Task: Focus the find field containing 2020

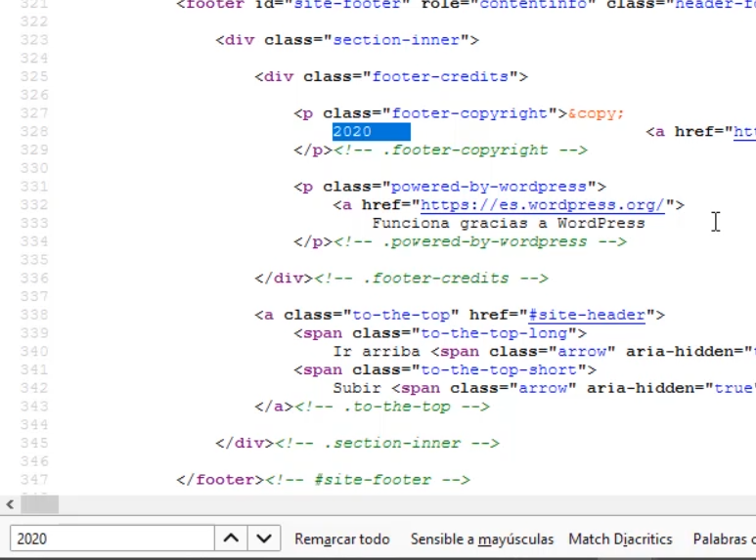Action: (x=112, y=538)
